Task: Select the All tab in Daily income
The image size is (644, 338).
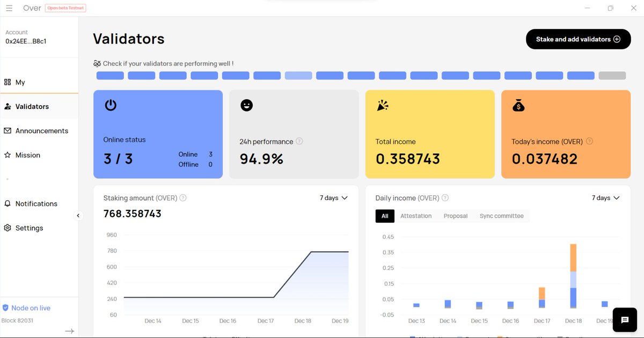Action: point(385,216)
